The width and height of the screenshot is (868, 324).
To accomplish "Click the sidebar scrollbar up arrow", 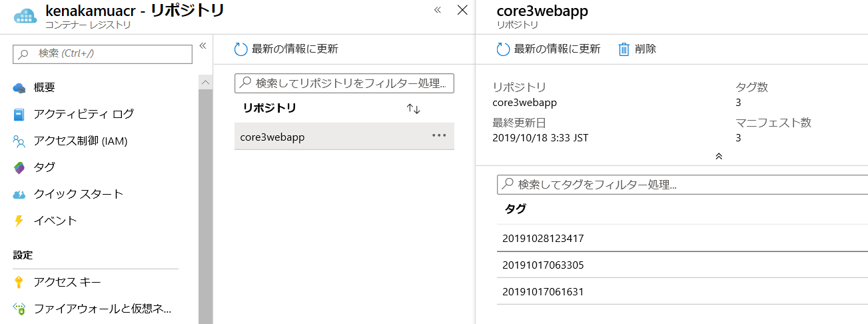I will 205,81.
